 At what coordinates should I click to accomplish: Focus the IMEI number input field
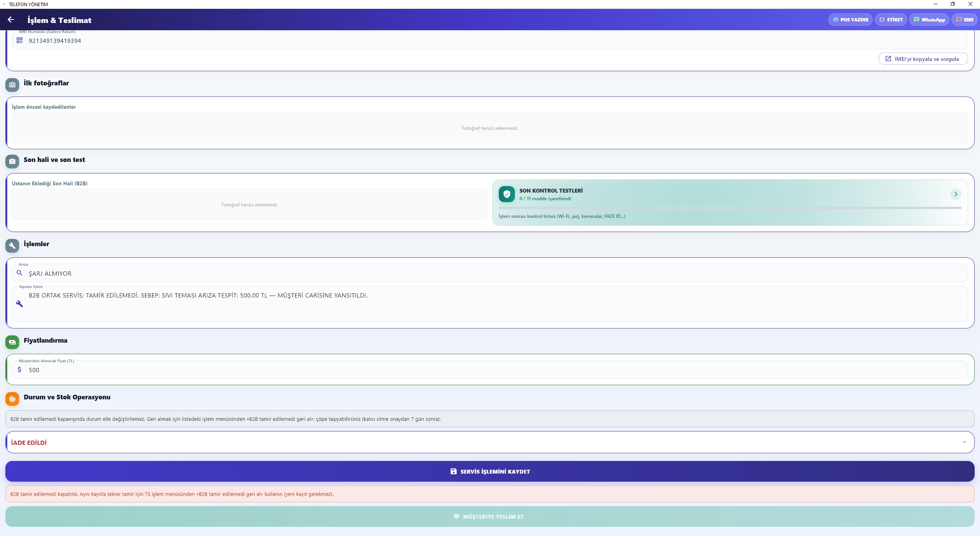[490, 40]
